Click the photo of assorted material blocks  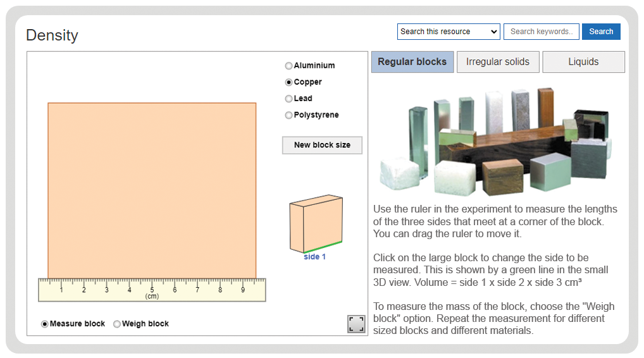pos(496,141)
